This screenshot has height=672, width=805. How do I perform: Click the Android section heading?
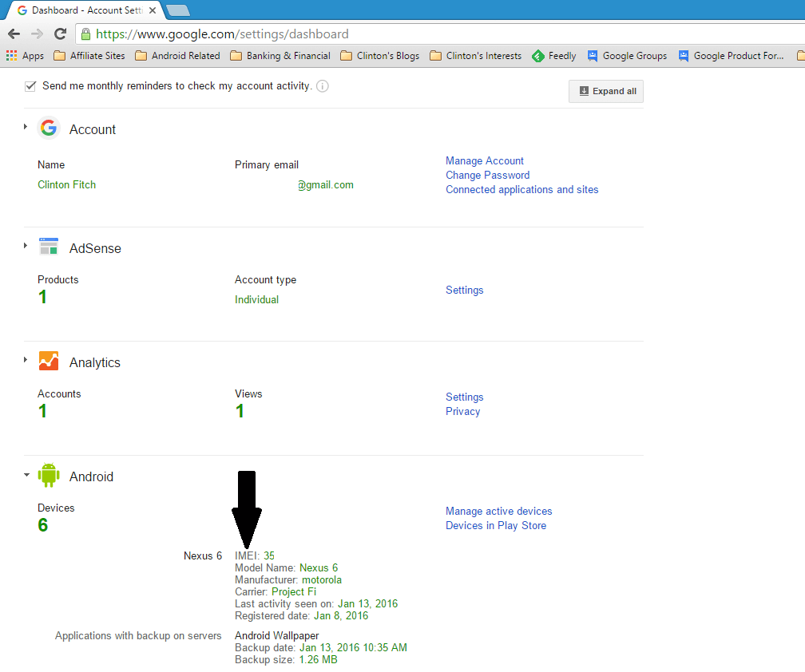coord(91,476)
